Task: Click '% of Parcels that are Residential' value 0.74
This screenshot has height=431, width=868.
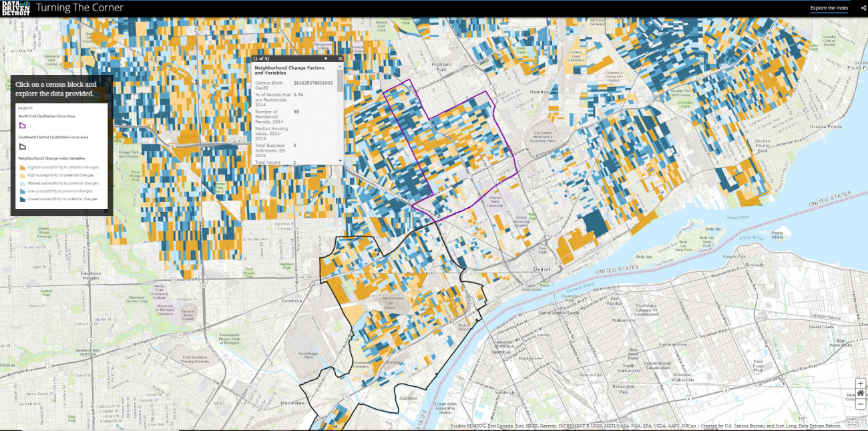Action: [x=298, y=95]
